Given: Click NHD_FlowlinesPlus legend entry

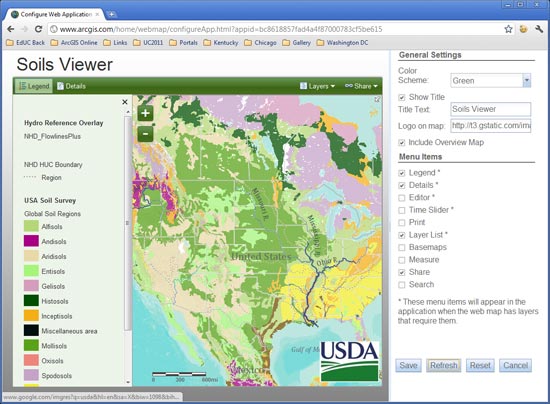Looking at the screenshot, I should 52,136.
